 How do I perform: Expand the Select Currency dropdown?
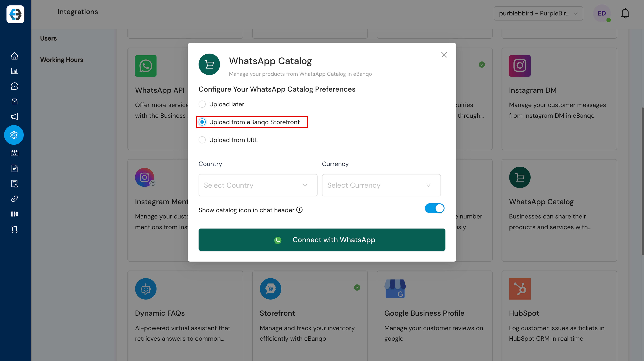click(x=381, y=185)
